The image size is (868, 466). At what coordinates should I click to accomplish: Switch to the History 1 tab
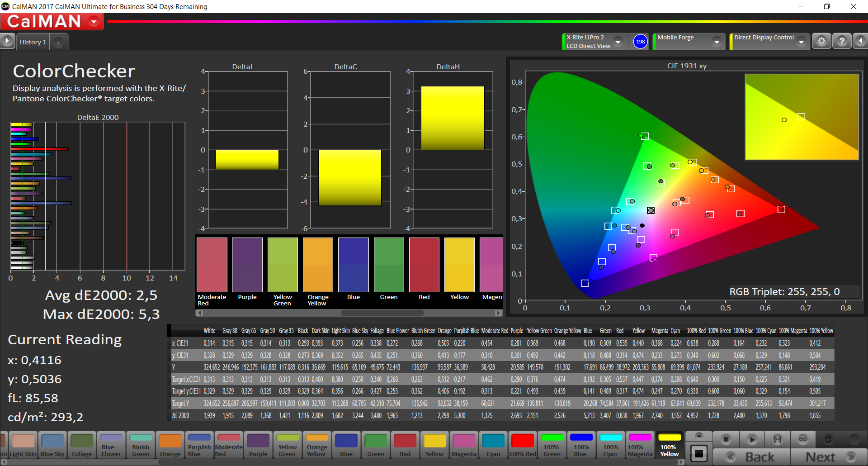(x=33, y=42)
